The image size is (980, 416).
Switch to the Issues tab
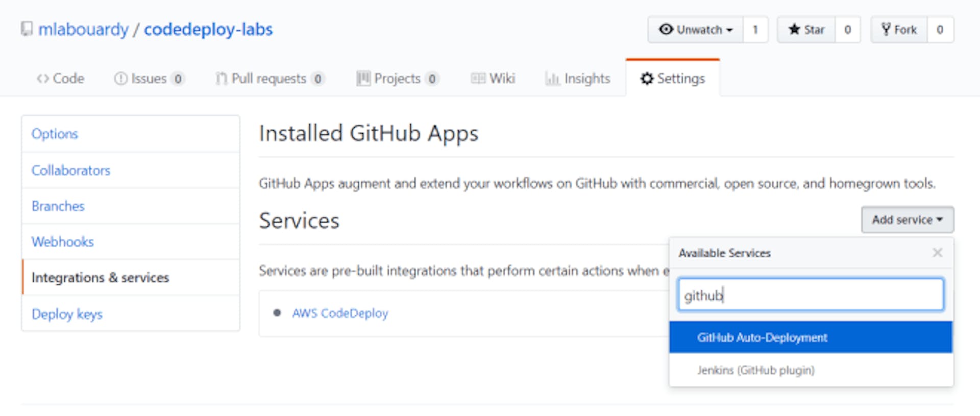coord(149,78)
